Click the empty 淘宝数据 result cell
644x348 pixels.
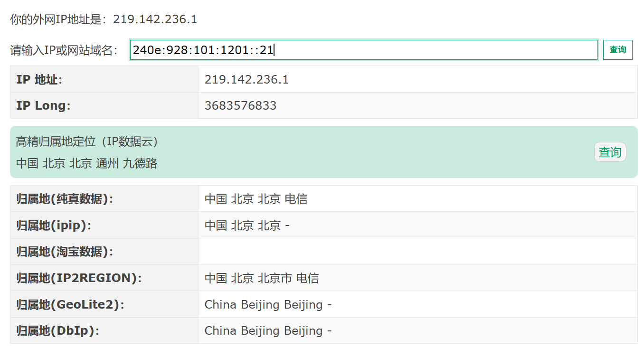click(x=417, y=252)
